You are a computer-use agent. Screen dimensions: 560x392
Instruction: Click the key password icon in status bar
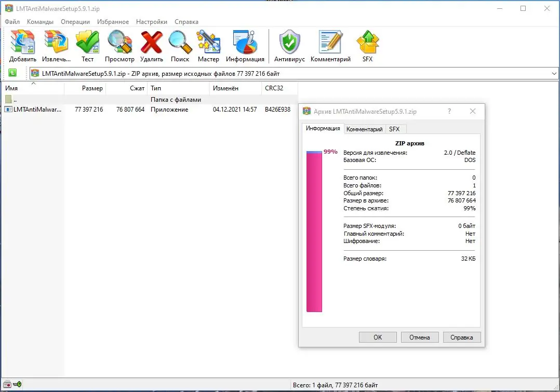(17, 385)
